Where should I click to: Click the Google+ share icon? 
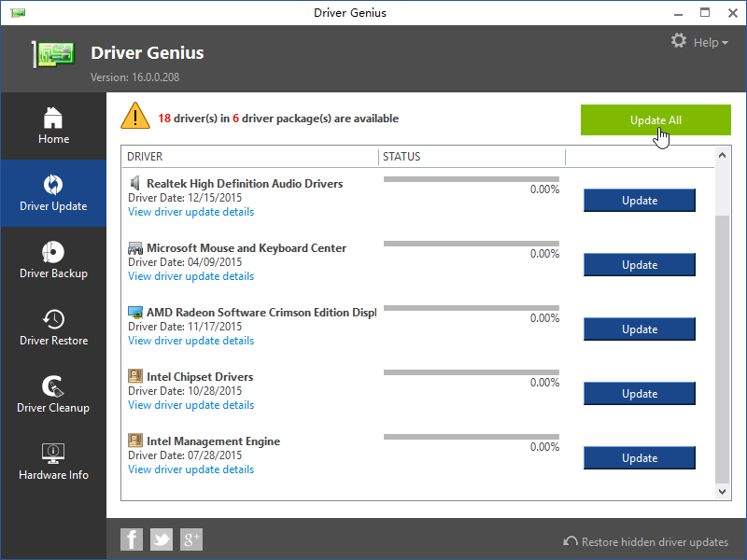pyautogui.click(x=190, y=539)
